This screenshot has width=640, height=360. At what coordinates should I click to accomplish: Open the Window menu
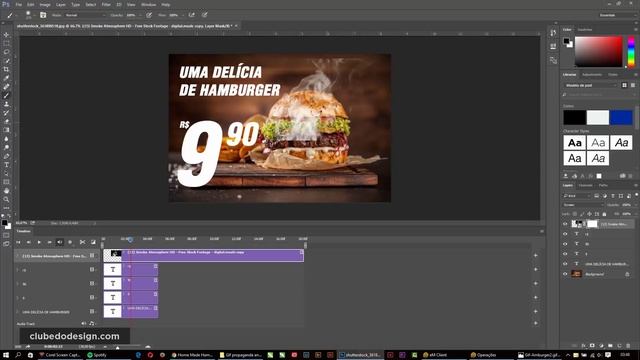pyautogui.click(x=148, y=4)
